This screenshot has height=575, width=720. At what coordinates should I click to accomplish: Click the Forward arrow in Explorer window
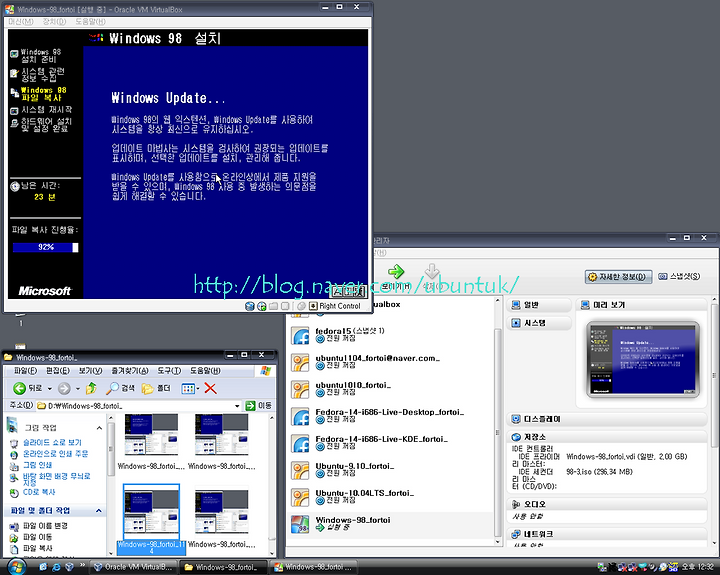pos(64,389)
